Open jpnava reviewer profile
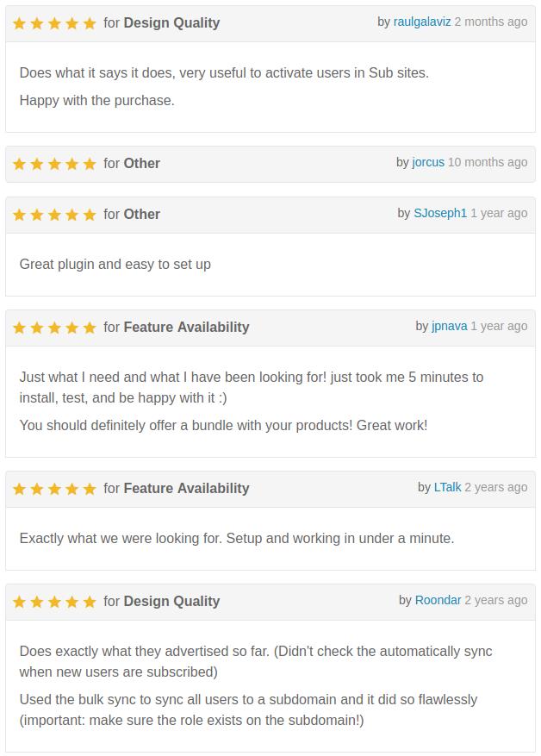Screen dimensions: 541x756 click(449, 327)
